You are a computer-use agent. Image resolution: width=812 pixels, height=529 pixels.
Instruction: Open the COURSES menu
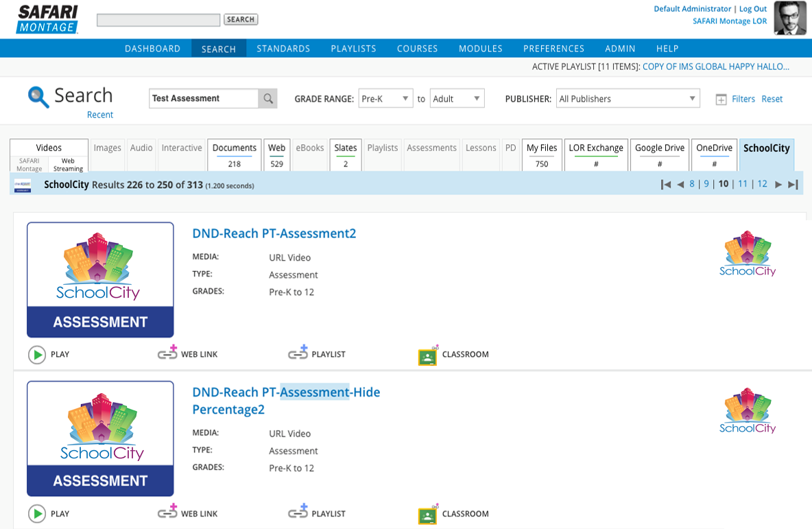click(x=418, y=49)
